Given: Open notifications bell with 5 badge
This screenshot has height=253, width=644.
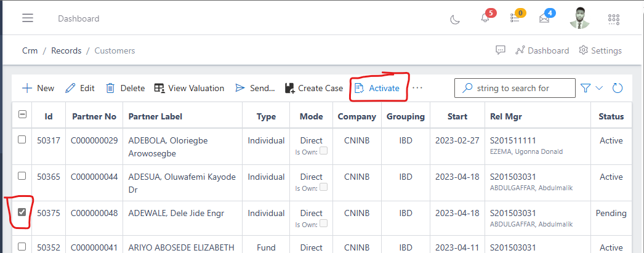Looking at the screenshot, I should pos(485,18).
